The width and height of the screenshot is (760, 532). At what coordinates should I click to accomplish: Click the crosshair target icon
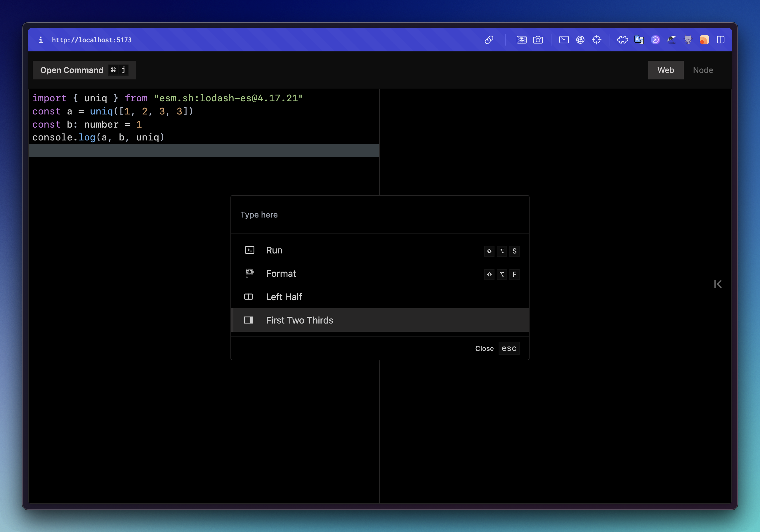[596, 40]
